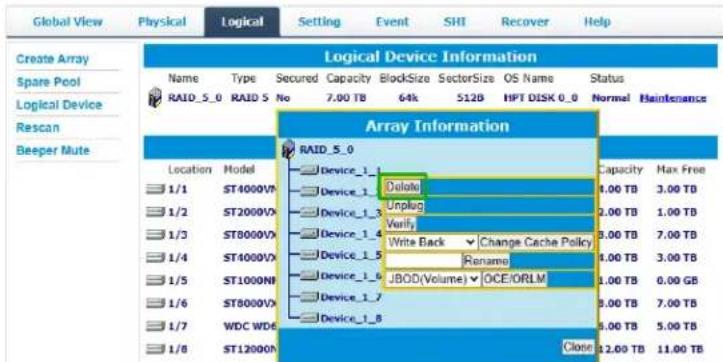Screen dimensions: 723x362
Task: Click the Change Cache Policy button
Action: pyautogui.click(x=536, y=242)
